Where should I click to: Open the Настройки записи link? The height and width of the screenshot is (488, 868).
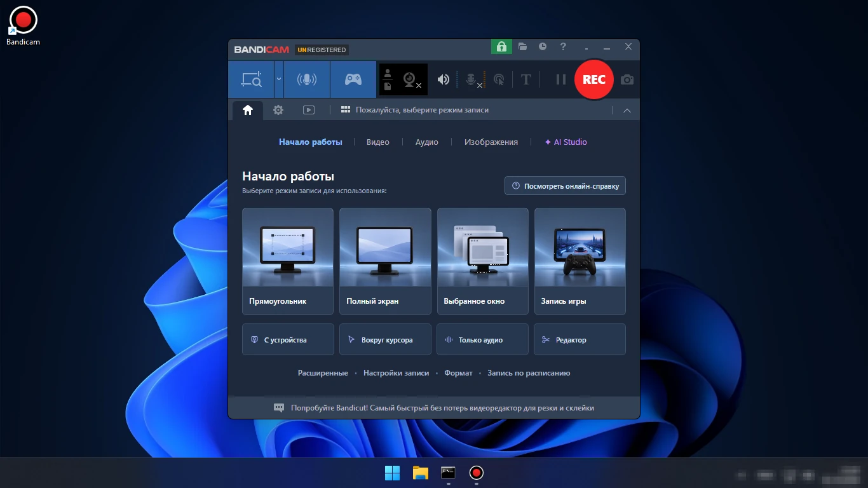pos(397,373)
